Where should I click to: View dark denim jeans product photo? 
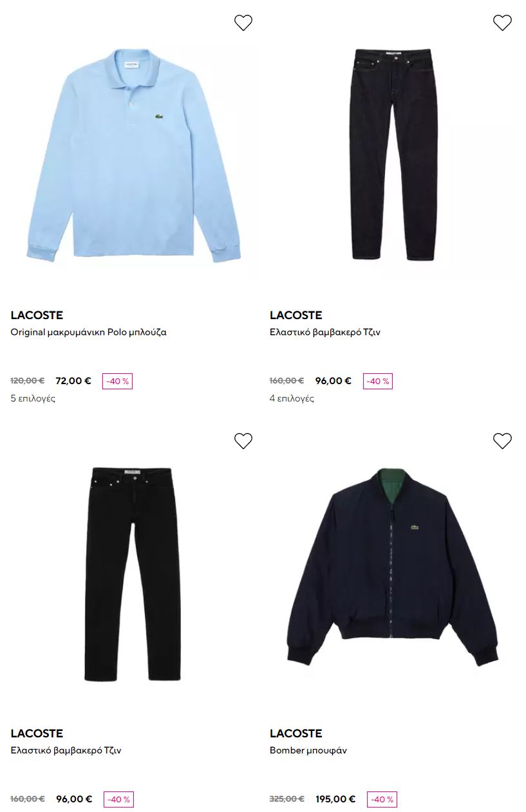393,154
